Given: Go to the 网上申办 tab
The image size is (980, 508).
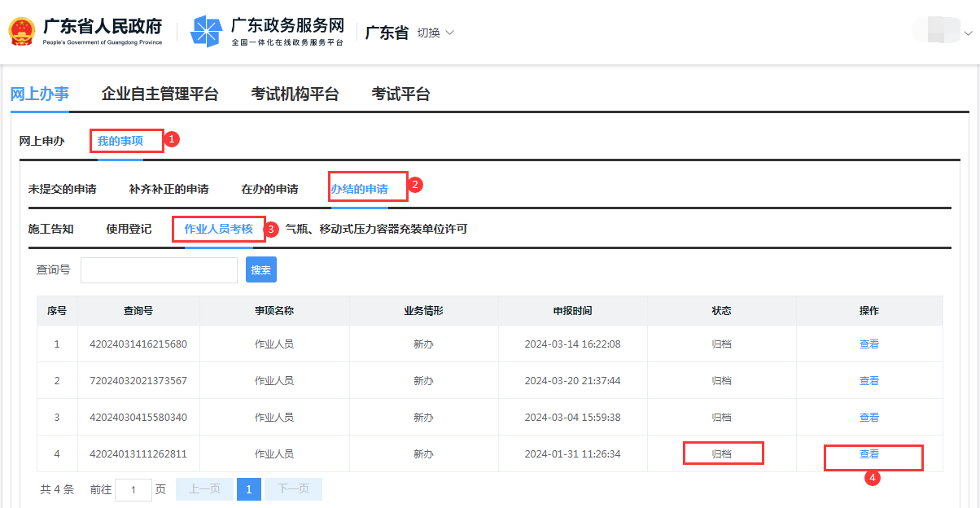Looking at the screenshot, I should coord(42,142).
